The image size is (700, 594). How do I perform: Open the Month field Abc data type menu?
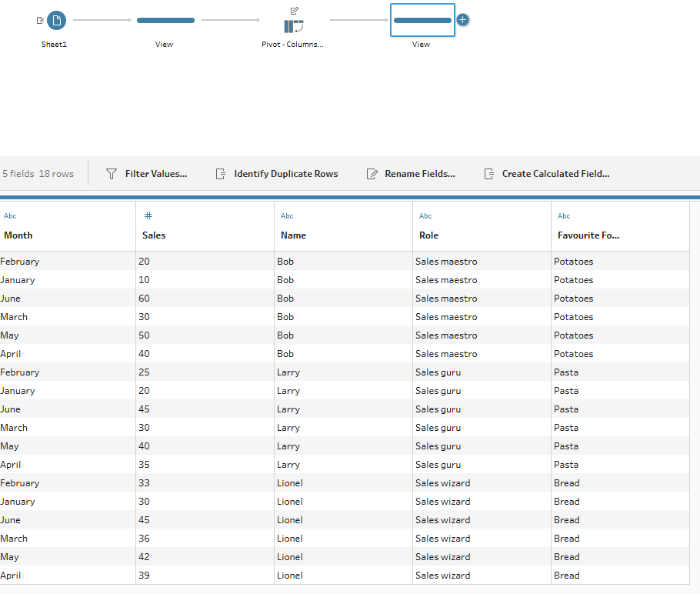[x=10, y=216]
